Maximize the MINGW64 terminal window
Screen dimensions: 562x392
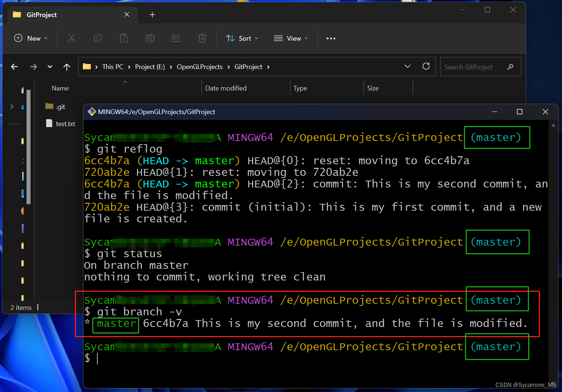coord(519,112)
